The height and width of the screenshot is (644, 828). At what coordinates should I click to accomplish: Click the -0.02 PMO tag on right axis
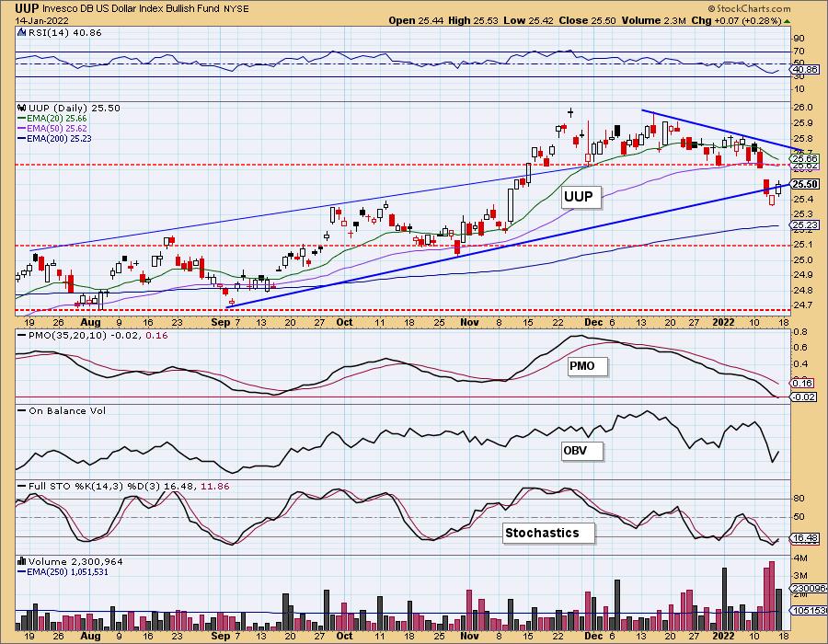pos(804,397)
